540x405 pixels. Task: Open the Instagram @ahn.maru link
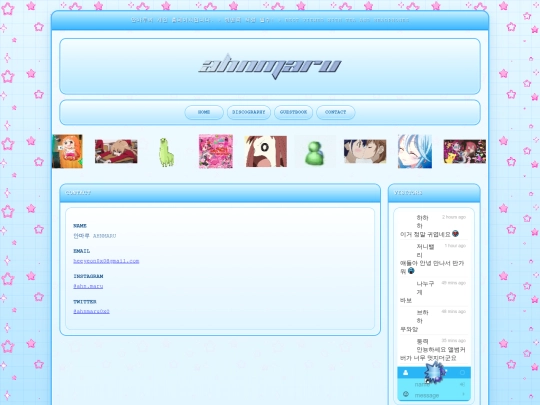tap(88, 286)
